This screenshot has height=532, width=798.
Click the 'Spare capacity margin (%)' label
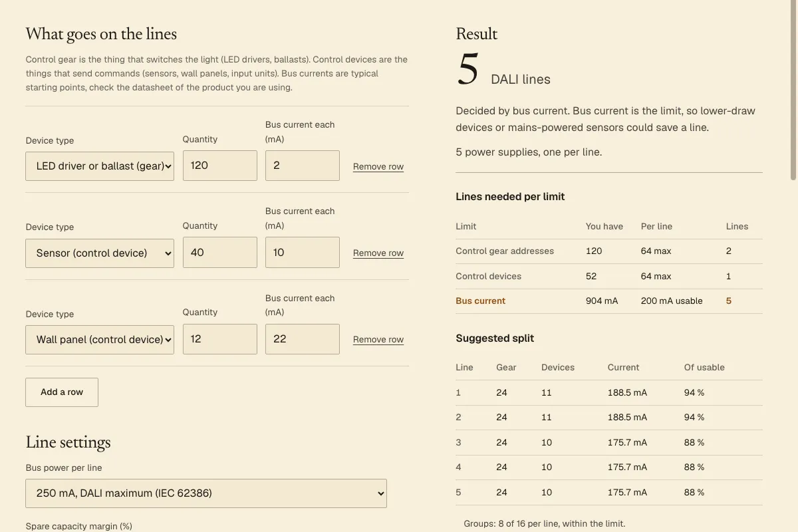[x=79, y=526]
